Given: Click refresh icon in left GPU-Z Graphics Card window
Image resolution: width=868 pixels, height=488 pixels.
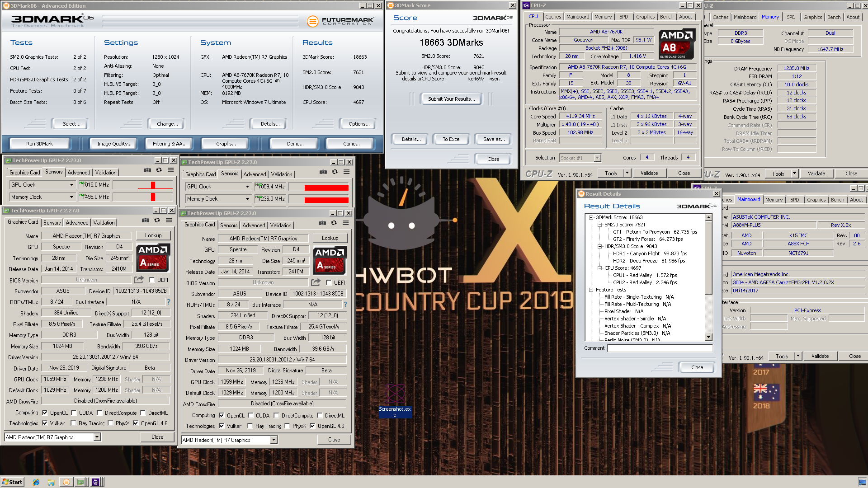Looking at the screenshot, I should coord(157,220).
